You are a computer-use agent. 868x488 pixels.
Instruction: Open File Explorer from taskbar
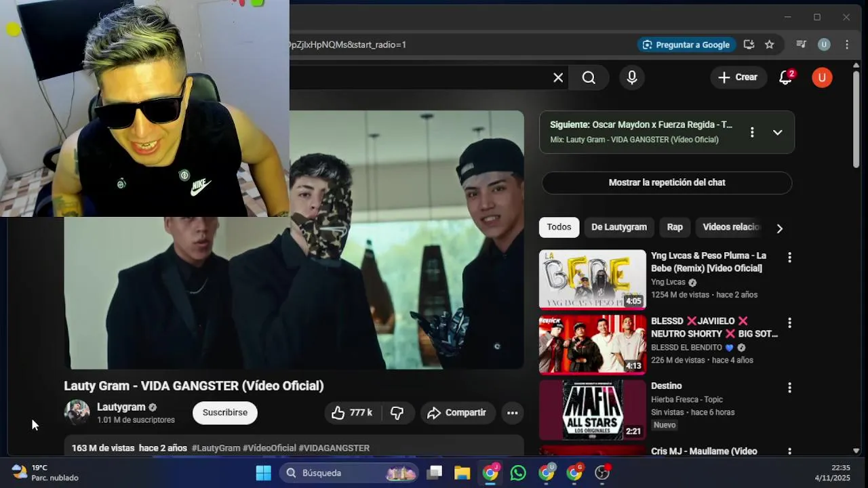click(462, 473)
